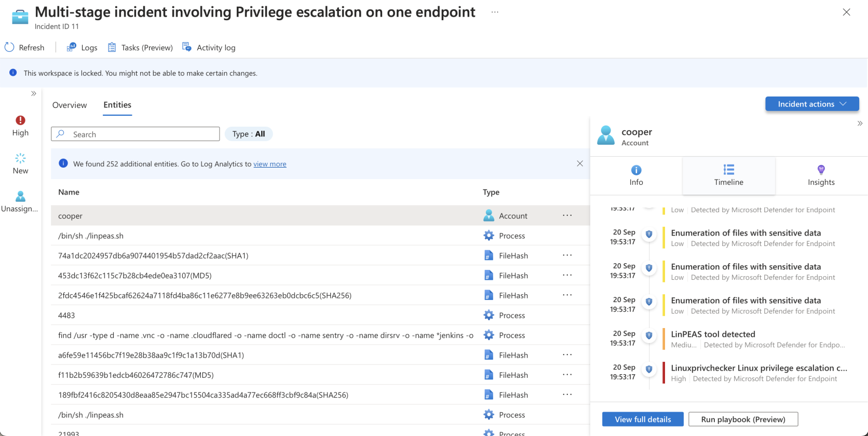Click the Refresh icon in toolbar
The image size is (868, 436).
[9, 47]
